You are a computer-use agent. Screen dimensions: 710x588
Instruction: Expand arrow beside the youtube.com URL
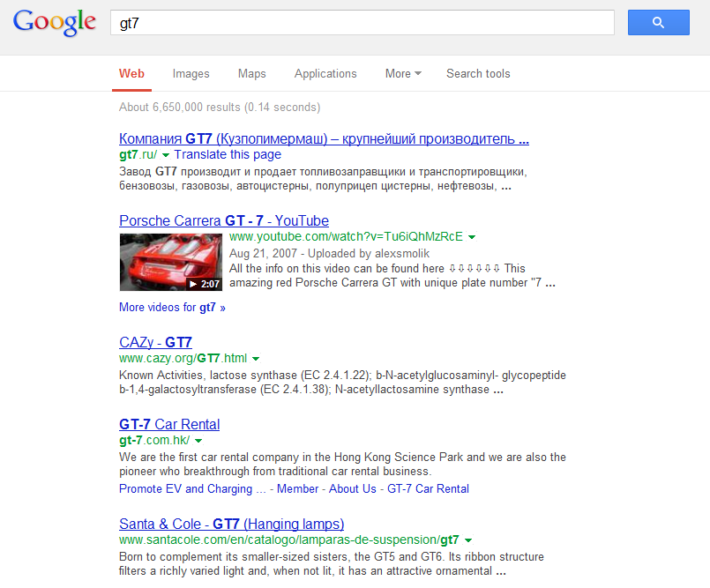pos(472,237)
